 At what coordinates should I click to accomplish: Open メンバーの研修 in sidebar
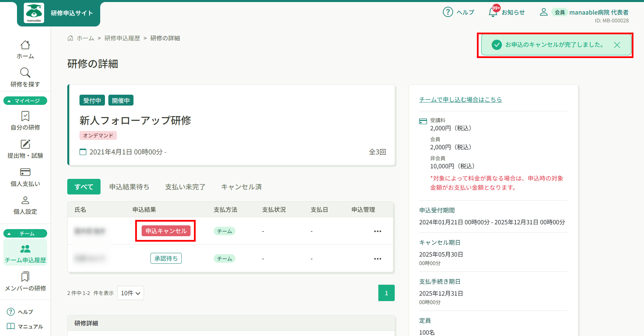click(x=25, y=277)
